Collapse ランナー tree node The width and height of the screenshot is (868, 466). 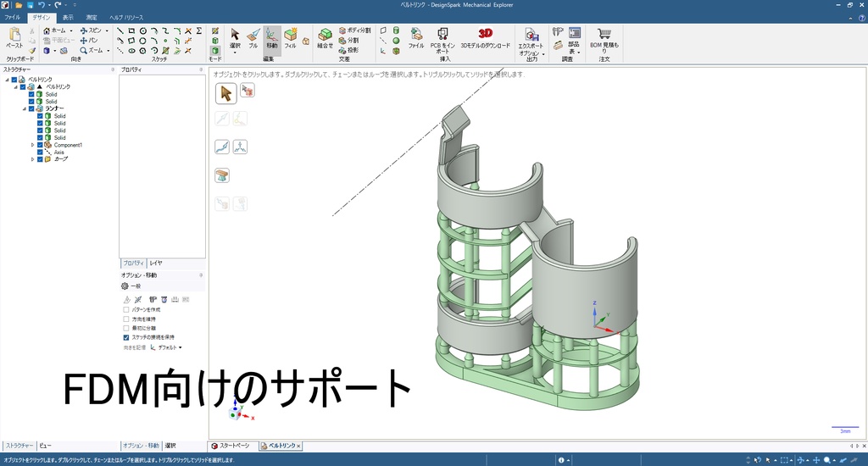tap(25, 108)
